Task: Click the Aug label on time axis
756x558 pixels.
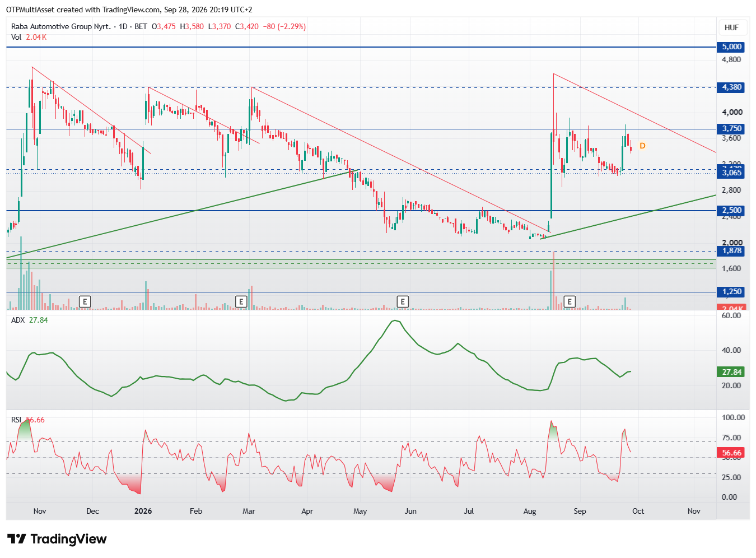Action: [x=529, y=511]
